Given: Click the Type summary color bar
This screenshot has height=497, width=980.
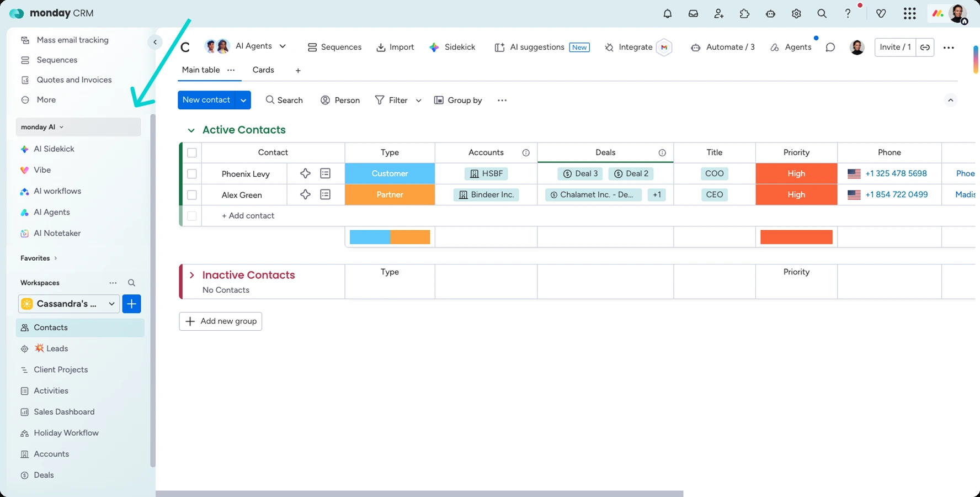Looking at the screenshot, I should point(390,237).
